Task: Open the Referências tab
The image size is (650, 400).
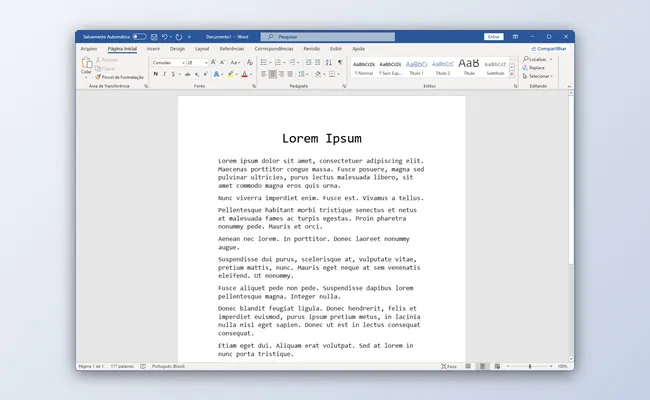Action: coord(232,49)
